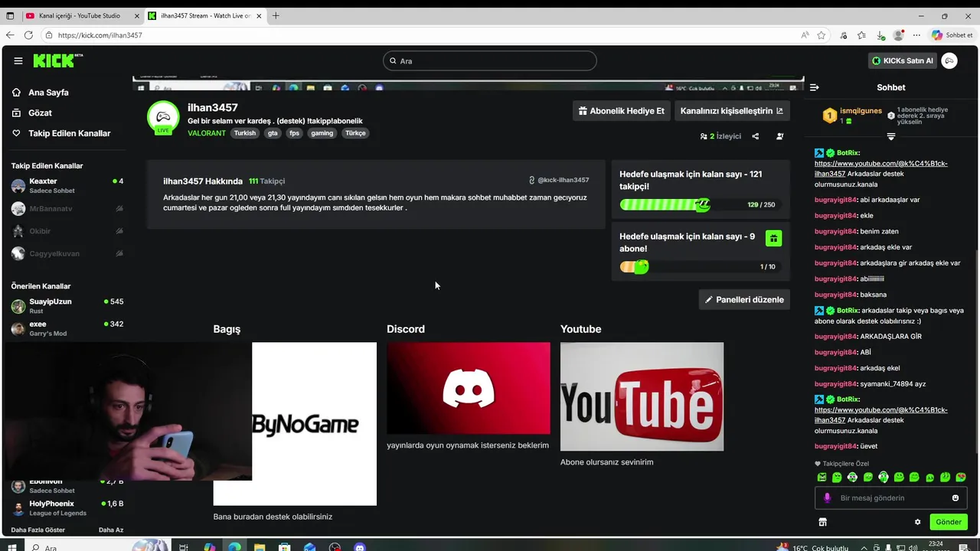Select the fps tag
This screenshot has width=980, height=551.
pos(295,133)
